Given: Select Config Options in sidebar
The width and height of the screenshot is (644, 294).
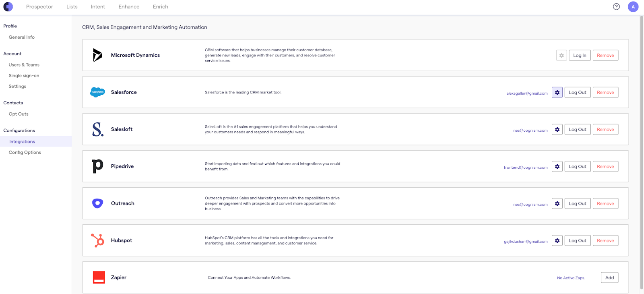Looking at the screenshot, I should point(25,153).
